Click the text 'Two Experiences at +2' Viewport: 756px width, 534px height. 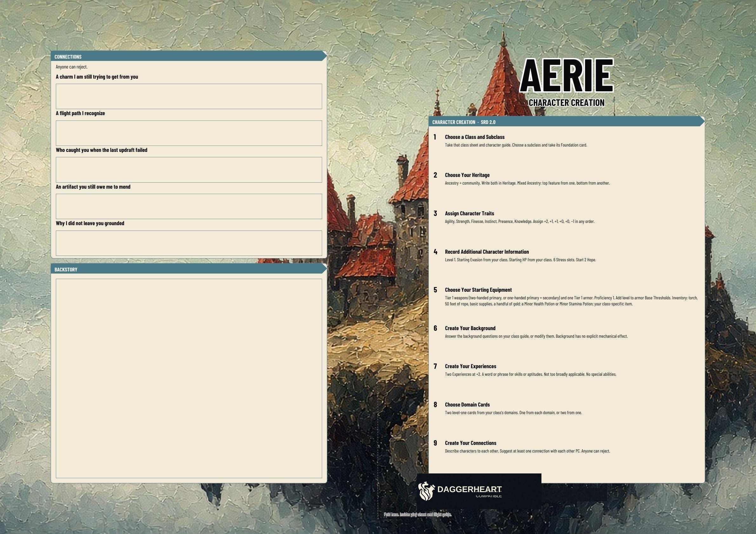(x=463, y=374)
